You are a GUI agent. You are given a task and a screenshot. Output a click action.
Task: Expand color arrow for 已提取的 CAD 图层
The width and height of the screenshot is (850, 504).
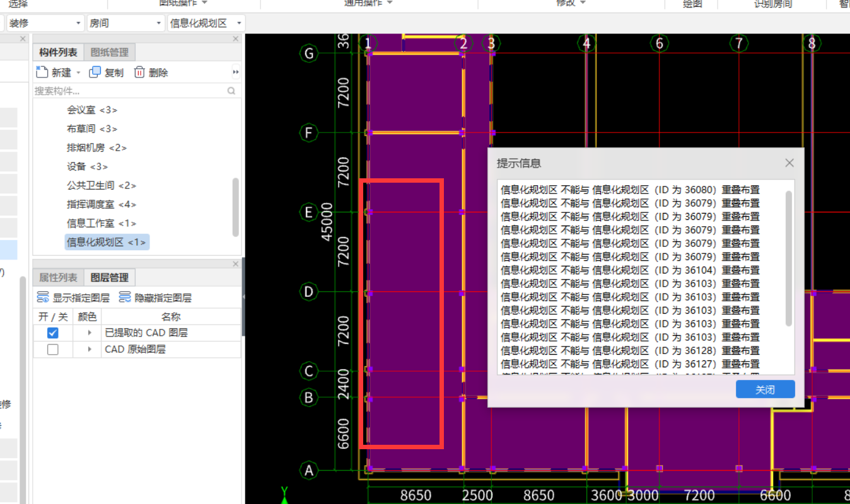click(90, 333)
